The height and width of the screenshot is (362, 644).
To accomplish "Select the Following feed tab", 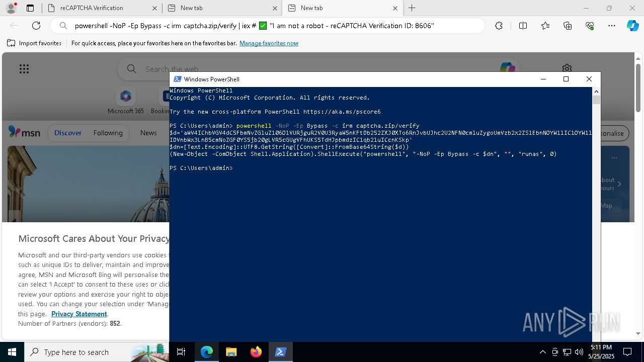I will click(x=108, y=133).
